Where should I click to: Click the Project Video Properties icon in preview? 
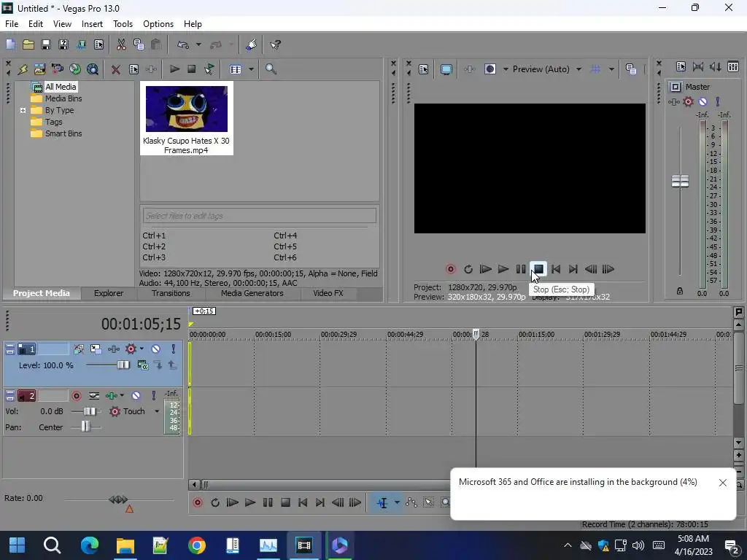pyautogui.click(x=424, y=69)
